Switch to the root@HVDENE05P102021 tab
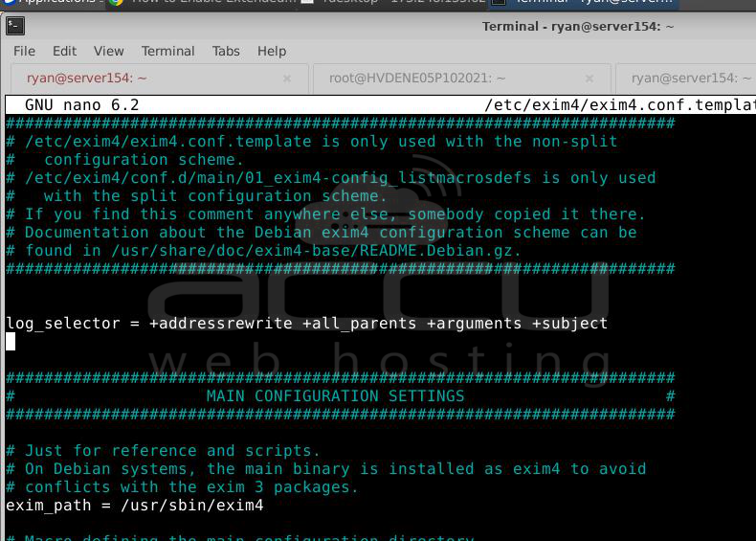The image size is (756, 541). click(x=417, y=79)
